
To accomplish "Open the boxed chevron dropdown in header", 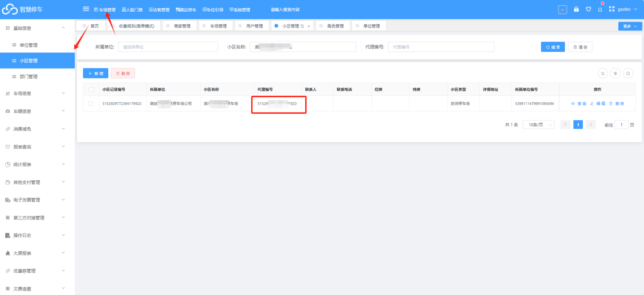I will [563, 10].
